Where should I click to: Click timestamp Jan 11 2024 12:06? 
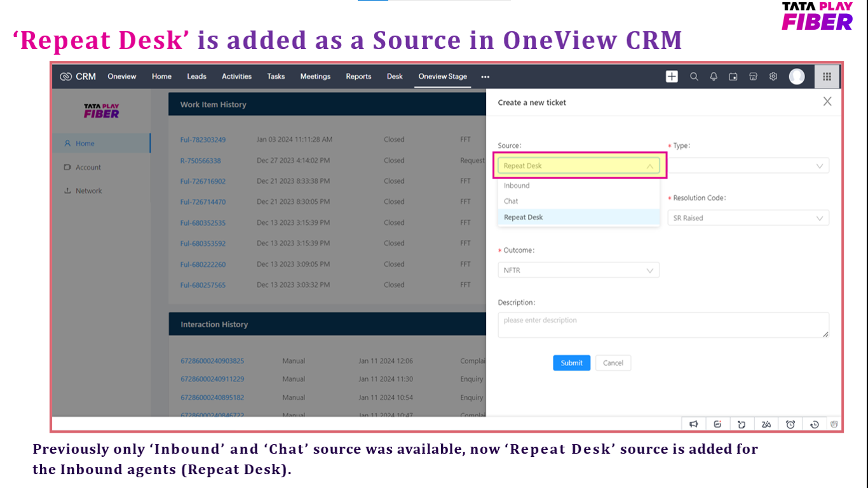[386, 361]
